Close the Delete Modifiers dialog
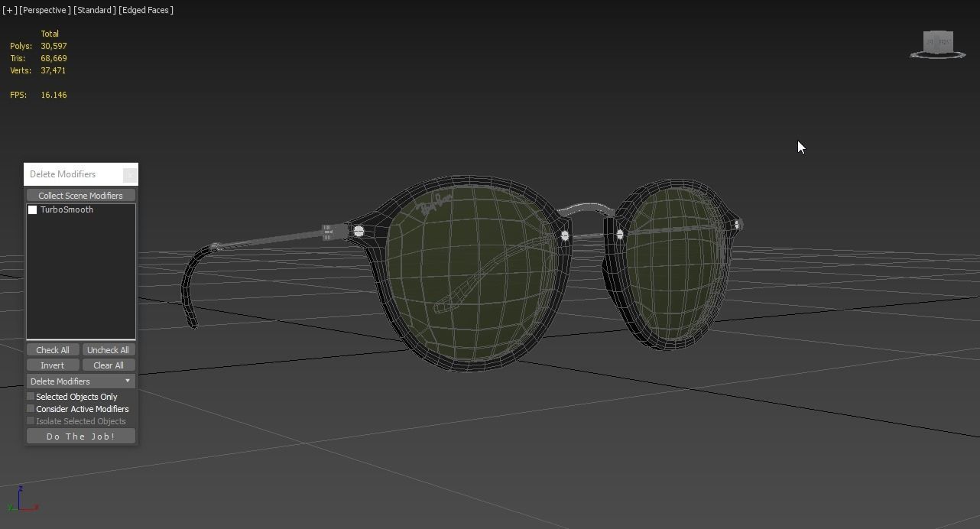The width and height of the screenshot is (980, 529). click(x=131, y=174)
